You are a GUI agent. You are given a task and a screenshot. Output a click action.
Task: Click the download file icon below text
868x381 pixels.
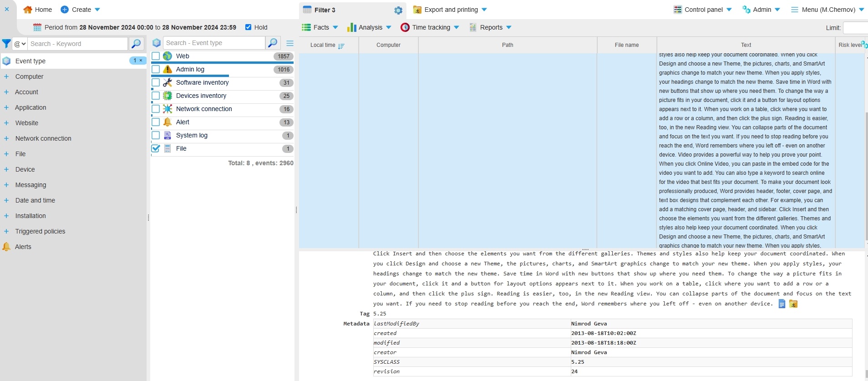point(793,304)
